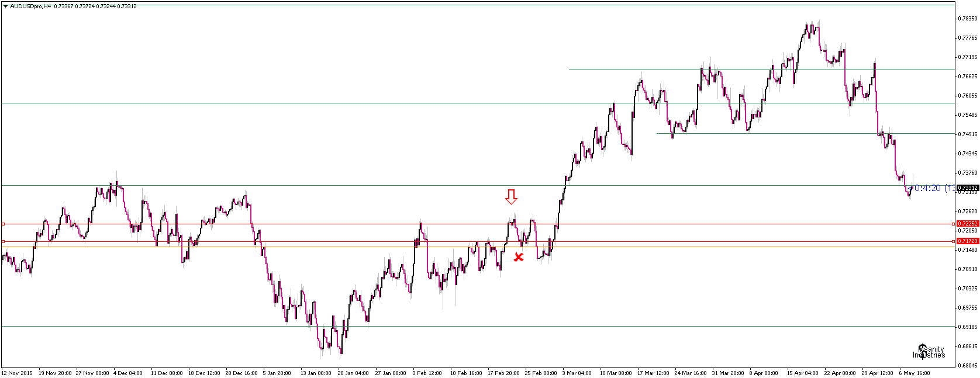Click the 10 Feb 16:00 time label

(466, 373)
